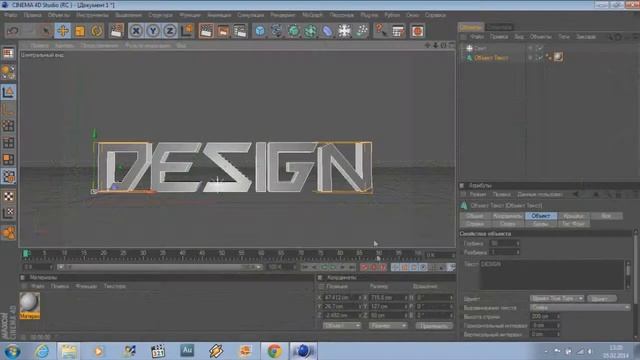Select the Live Selection cursor tool
Image resolution: width=640 pixels, height=360 pixels.
[46, 31]
